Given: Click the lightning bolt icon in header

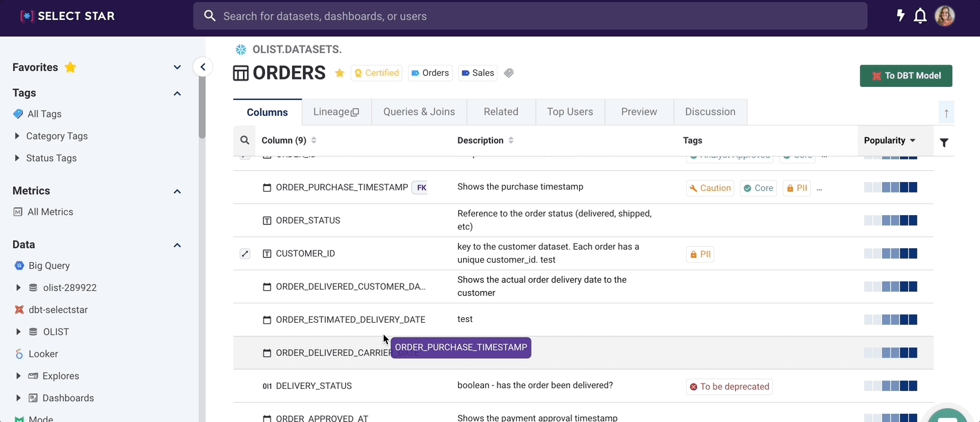Looking at the screenshot, I should point(901,16).
